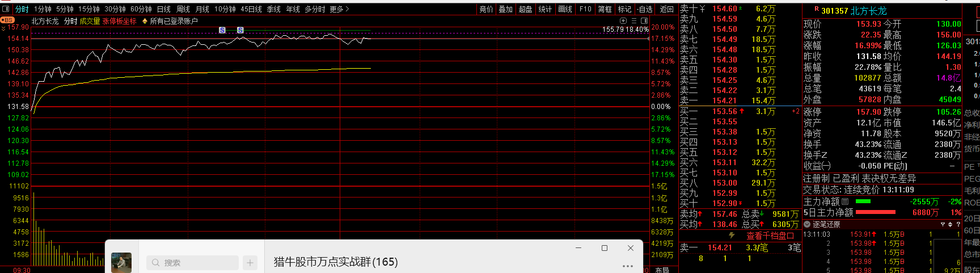
Task: Click the orange BS signal badge
Action: [8, 20]
